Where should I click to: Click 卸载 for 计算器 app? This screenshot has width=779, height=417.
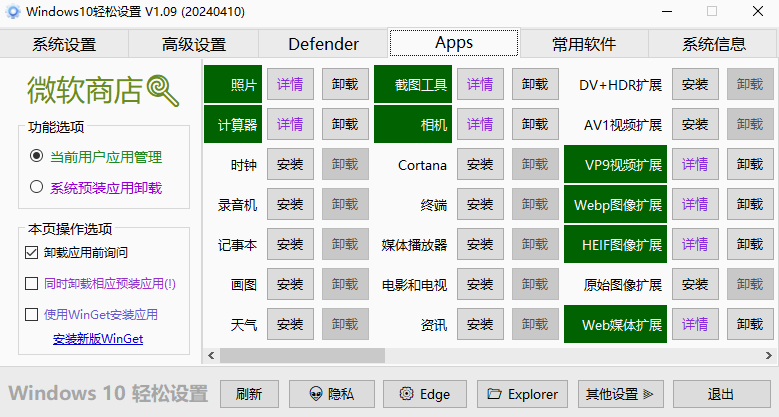click(345, 125)
